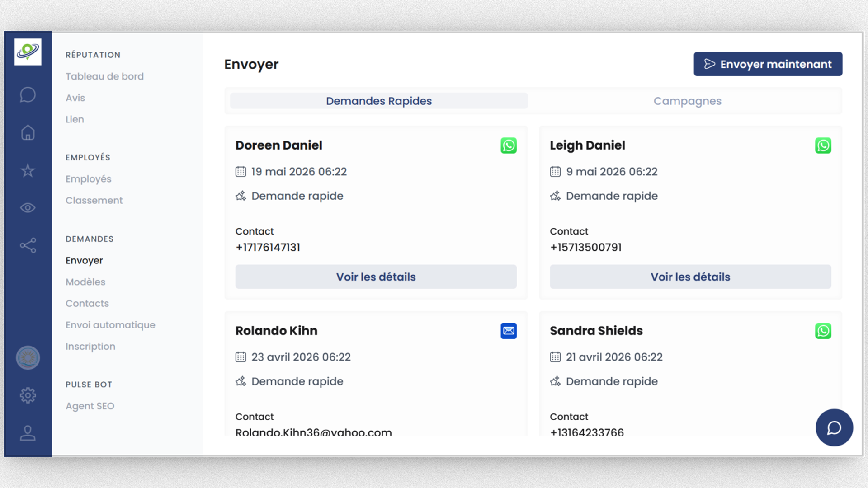
Task: Click the Rolando Kihn name
Action: coord(276,331)
